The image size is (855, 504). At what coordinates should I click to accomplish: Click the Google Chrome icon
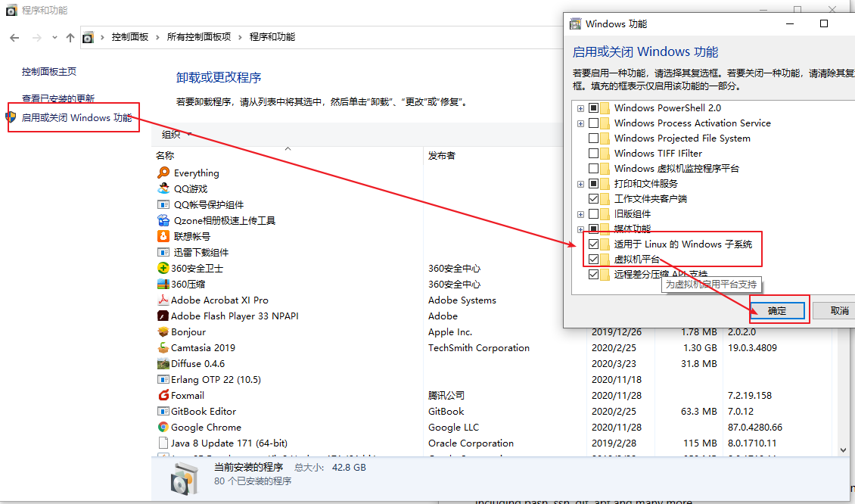(163, 427)
